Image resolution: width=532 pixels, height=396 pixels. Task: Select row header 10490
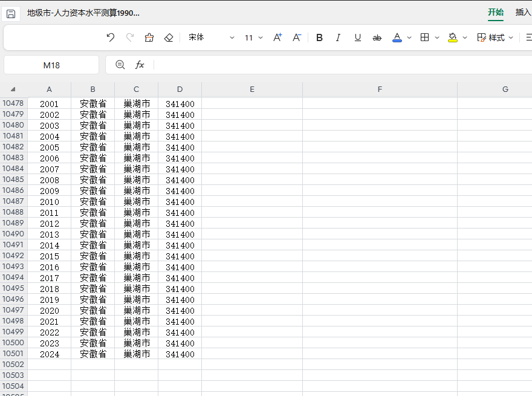click(x=13, y=234)
